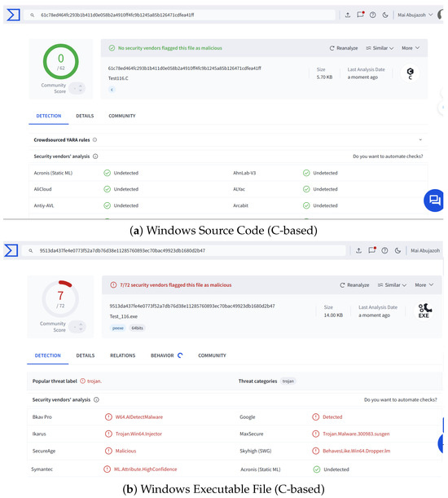The image size is (448, 498).
Task: Click the C file type icon for Test116.C
Action: coord(411,73)
